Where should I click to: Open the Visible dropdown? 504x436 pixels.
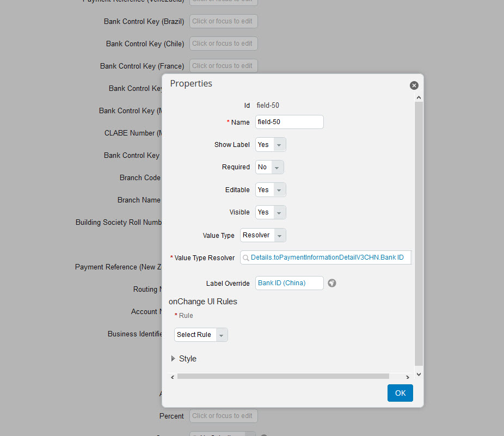point(271,212)
